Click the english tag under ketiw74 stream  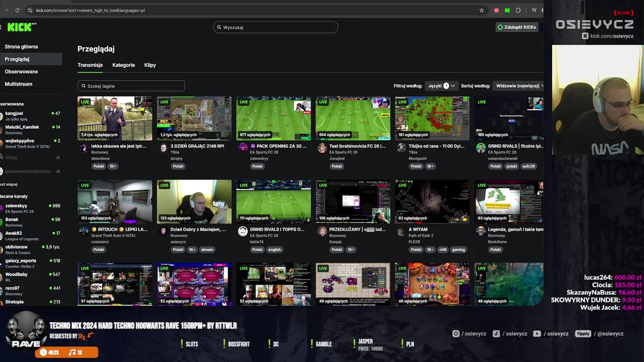(x=275, y=250)
